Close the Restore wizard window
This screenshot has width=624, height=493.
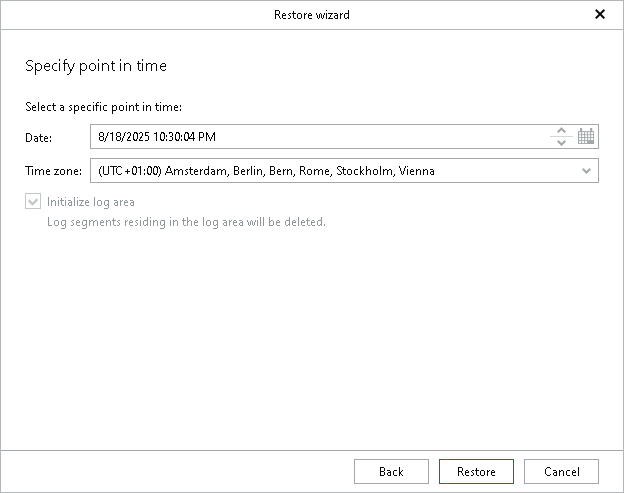(x=600, y=14)
